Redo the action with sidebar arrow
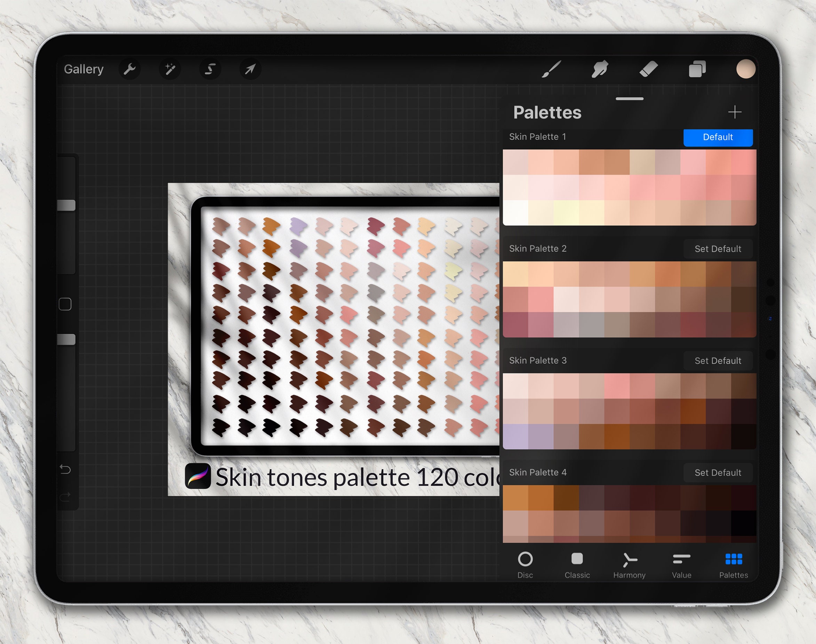 point(65,497)
